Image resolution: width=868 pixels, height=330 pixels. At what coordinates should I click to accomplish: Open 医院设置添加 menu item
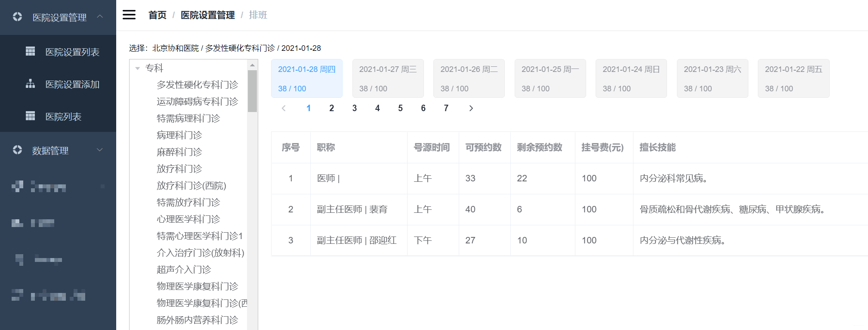[x=58, y=84]
